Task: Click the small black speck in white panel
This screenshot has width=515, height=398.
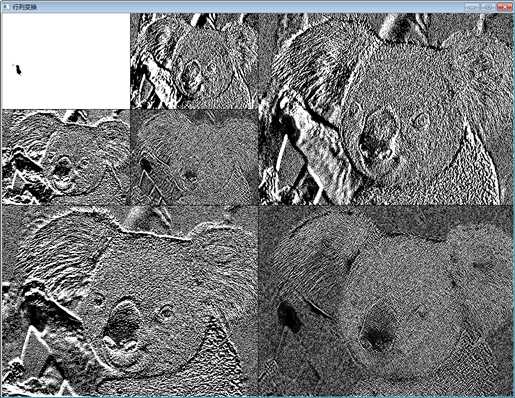Action: [x=19, y=70]
